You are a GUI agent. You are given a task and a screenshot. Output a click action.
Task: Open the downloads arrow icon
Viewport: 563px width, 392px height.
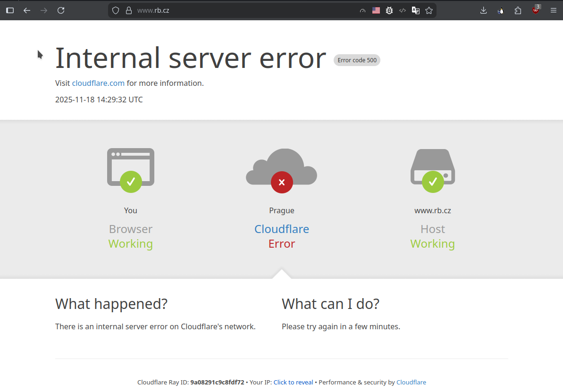(x=484, y=10)
